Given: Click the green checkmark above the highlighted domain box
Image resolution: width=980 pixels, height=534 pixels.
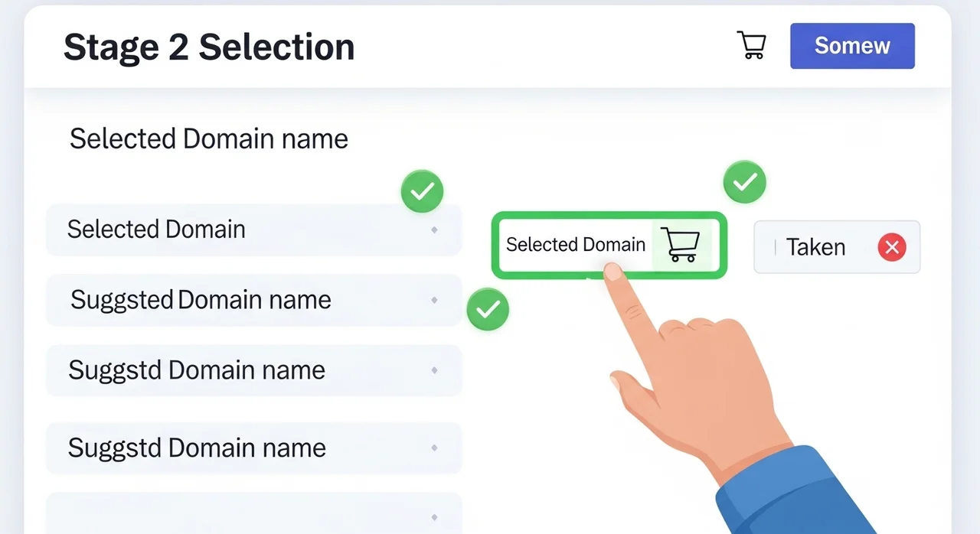Looking at the screenshot, I should tap(744, 182).
